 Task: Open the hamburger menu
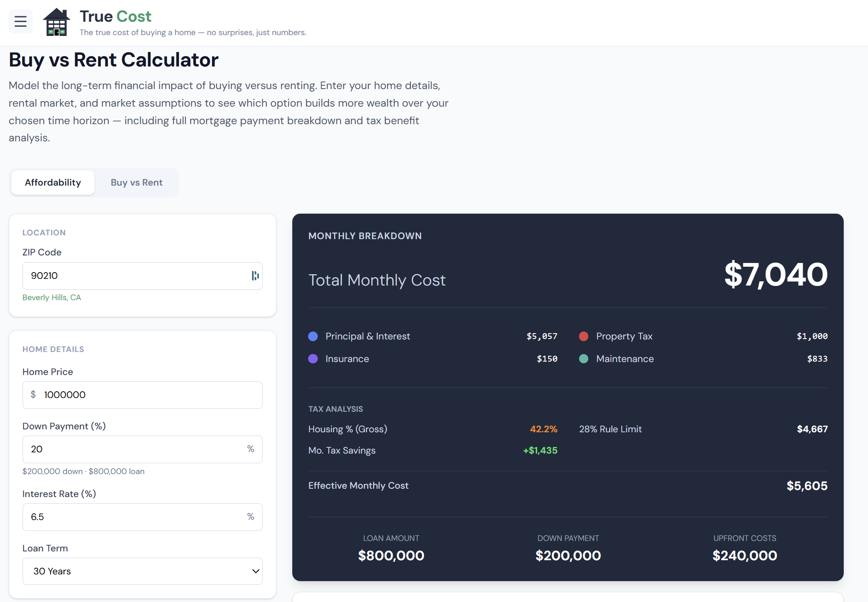coord(20,21)
